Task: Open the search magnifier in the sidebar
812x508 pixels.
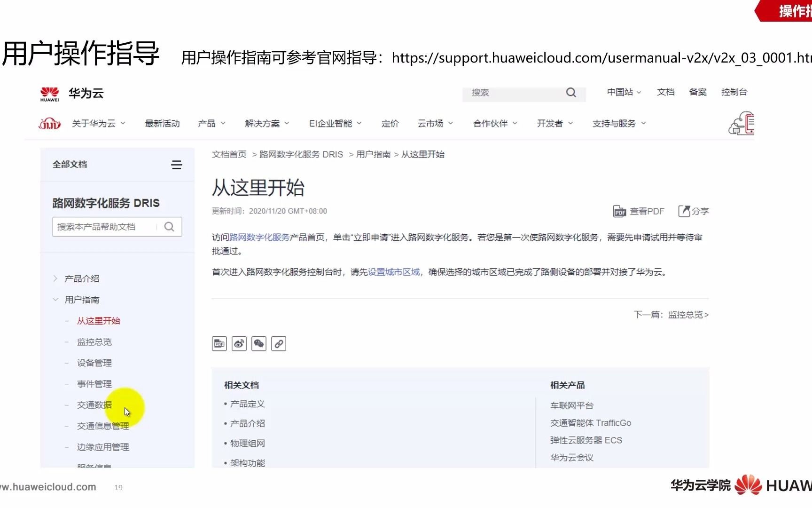Action: (169, 226)
